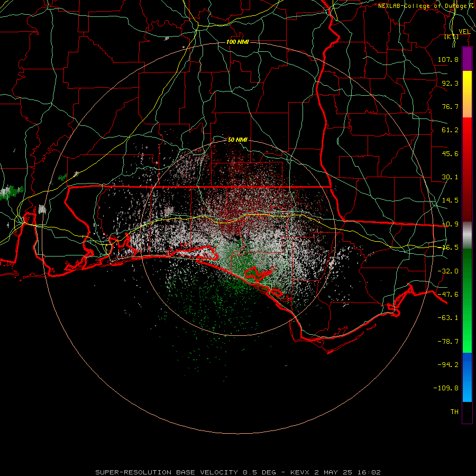Click the -0.9 velocity scale label

[x=450, y=224]
